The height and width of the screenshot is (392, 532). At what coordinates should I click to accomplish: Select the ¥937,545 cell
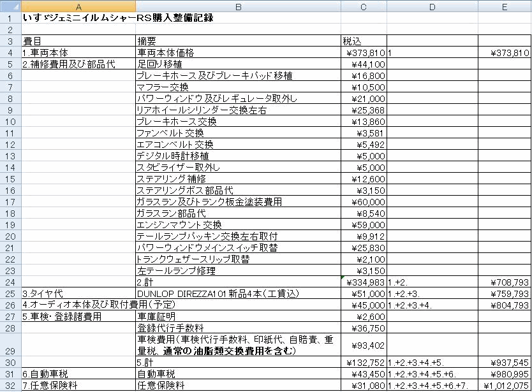pyautogui.click(x=505, y=363)
